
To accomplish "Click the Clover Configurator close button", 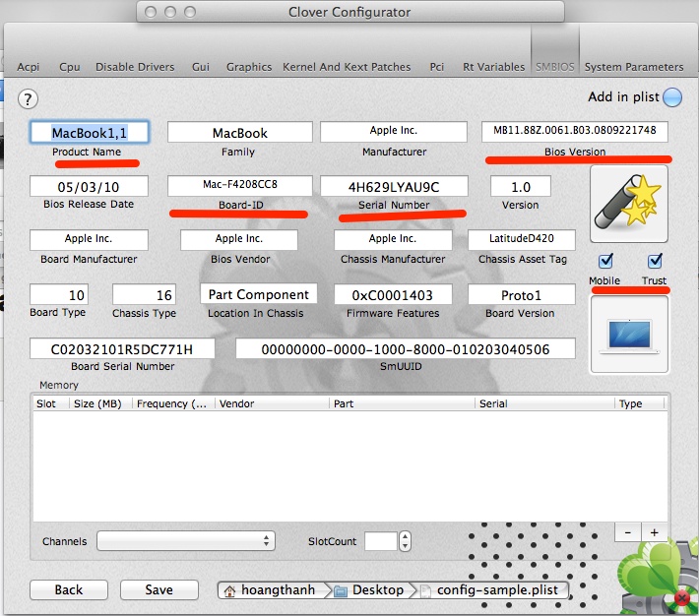I will click(x=151, y=12).
